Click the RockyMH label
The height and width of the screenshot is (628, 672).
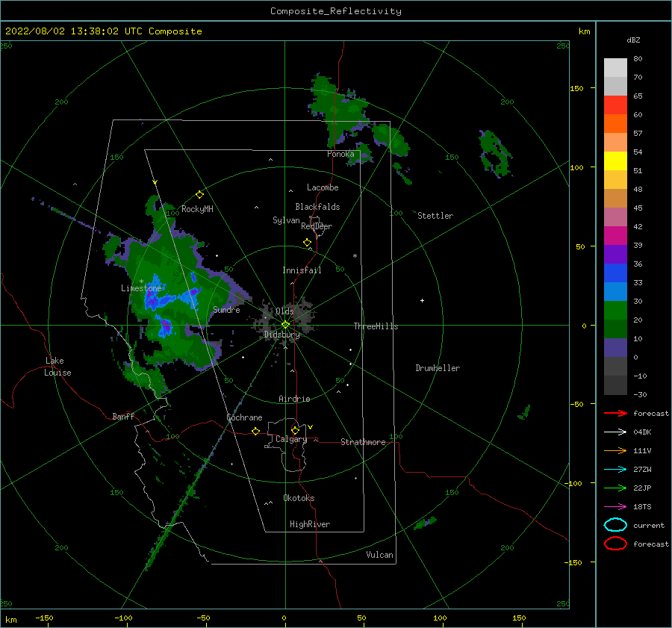[197, 209]
